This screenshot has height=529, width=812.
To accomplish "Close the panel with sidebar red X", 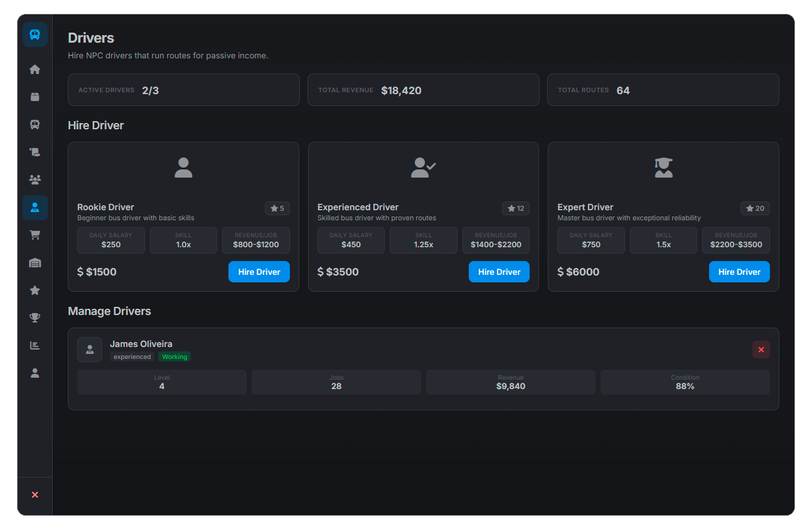I will [x=35, y=495].
